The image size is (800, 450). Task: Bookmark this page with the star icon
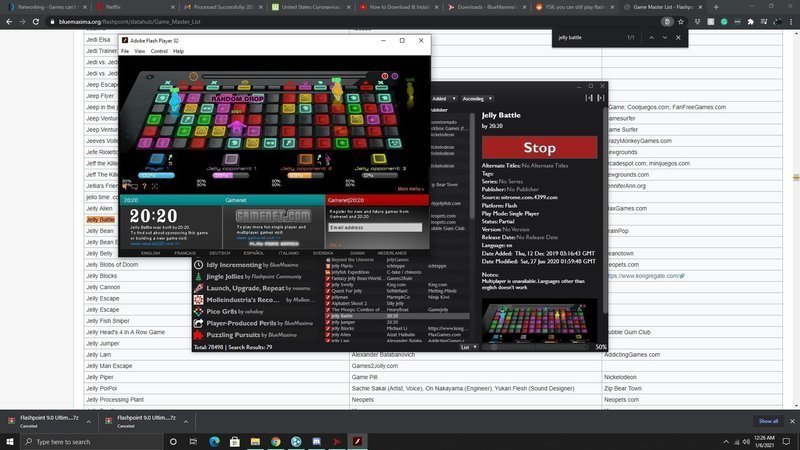click(681, 22)
